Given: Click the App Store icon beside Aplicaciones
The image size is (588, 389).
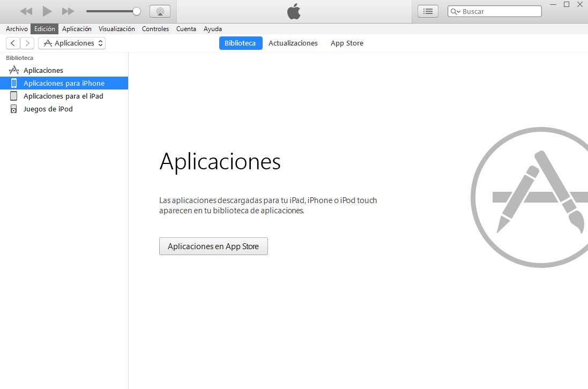Looking at the screenshot, I should coord(14,70).
